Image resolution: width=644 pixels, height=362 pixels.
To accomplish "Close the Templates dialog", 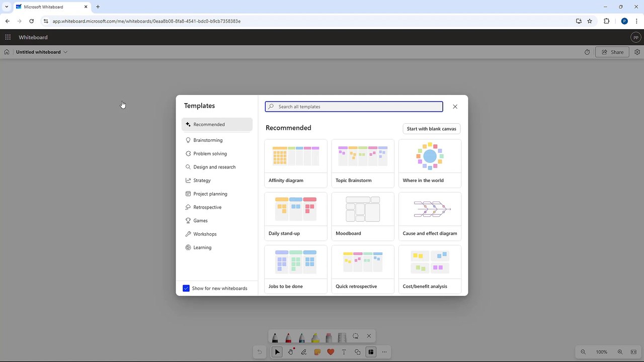I will pyautogui.click(x=455, y=107).
